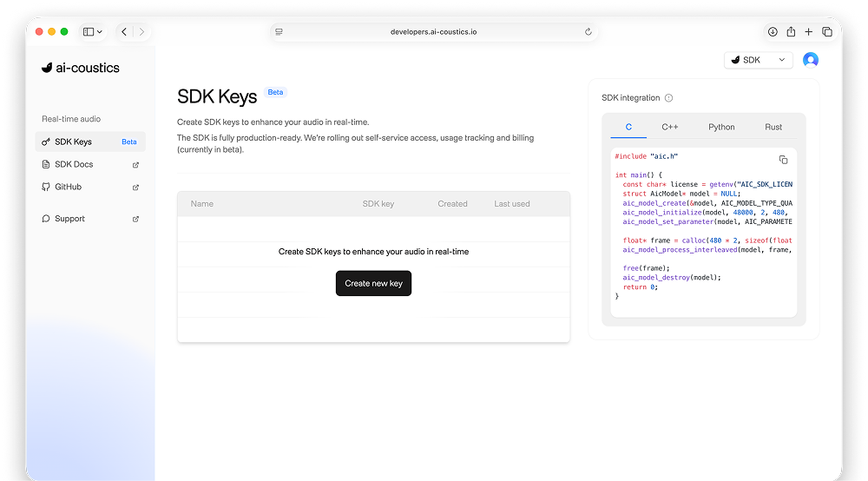Open the Support sidebar link
868x481 pixels.
tap(69, 219)
